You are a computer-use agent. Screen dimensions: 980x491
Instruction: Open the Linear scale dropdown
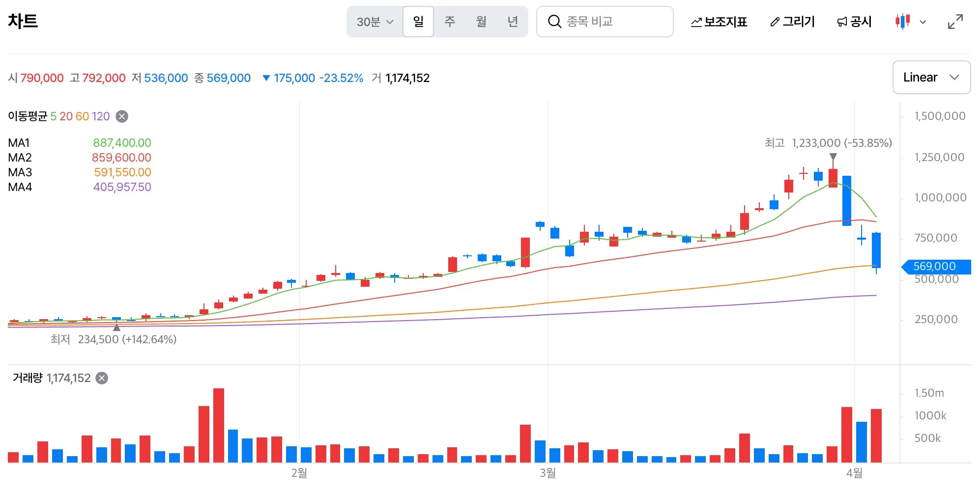931,77
